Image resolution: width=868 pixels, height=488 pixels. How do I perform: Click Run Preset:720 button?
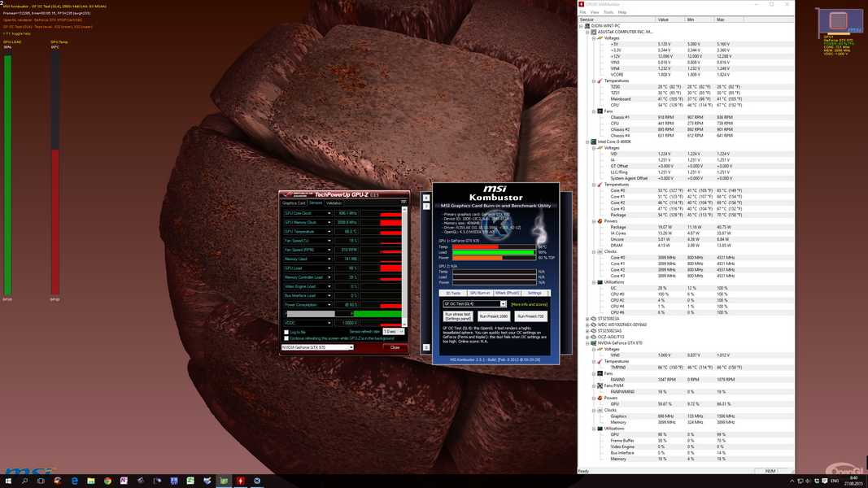(530, 316)
